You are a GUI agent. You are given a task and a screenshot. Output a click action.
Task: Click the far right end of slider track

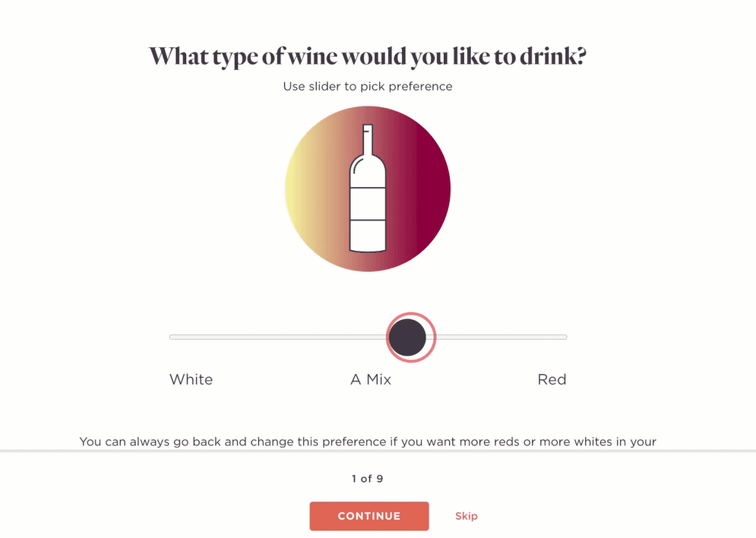[565, 337]
